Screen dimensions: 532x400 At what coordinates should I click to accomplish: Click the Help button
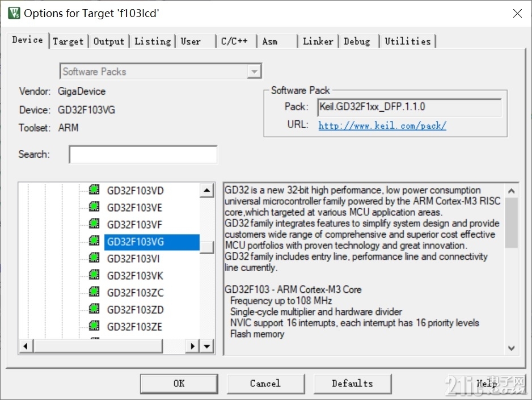[x=486, y=384]
